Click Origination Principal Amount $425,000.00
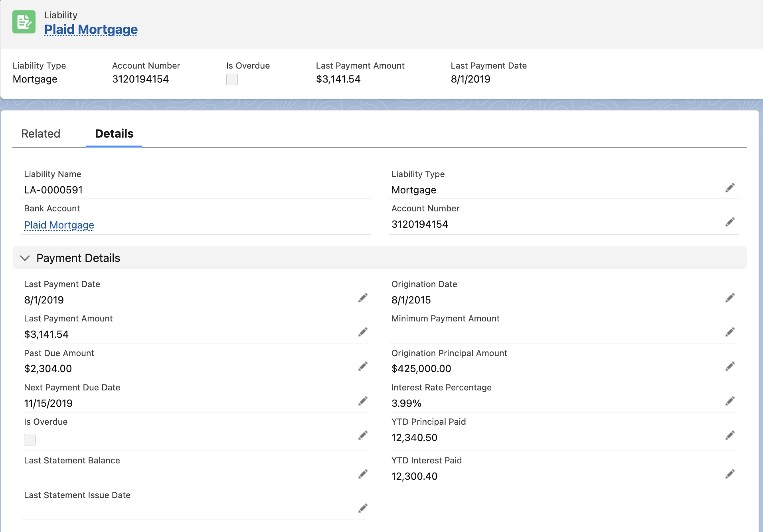This screenshot has width=763, height=532. [x=421, y=368]
